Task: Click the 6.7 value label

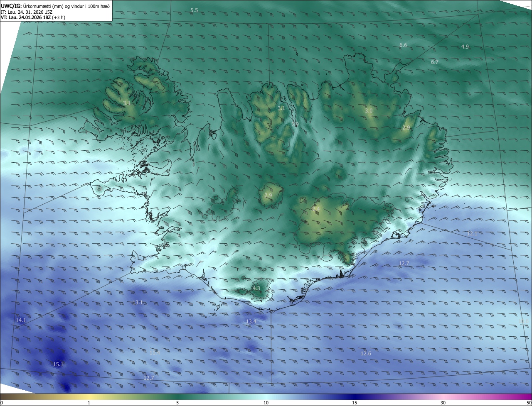Action: (x=434, y=62)
